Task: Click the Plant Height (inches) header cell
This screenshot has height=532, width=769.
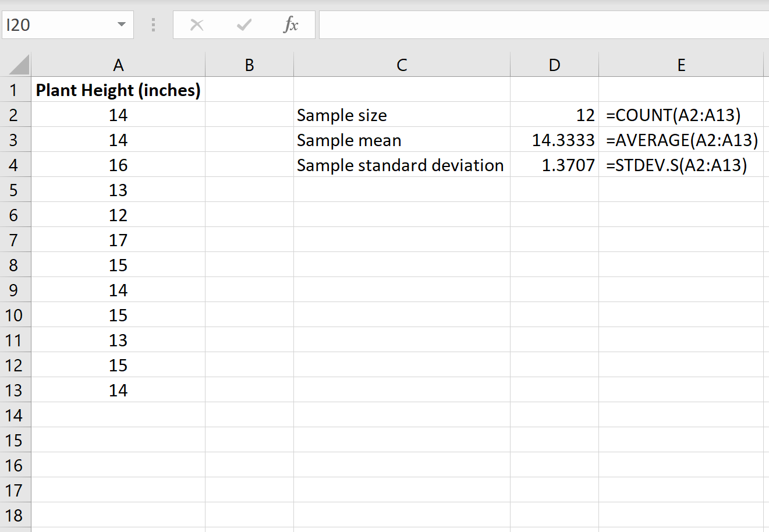Action: 118,90
